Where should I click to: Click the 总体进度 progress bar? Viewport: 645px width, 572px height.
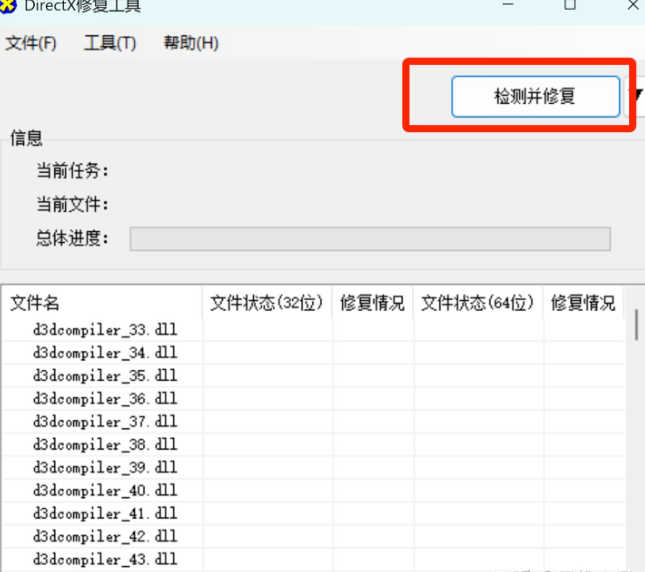(370, 239)
